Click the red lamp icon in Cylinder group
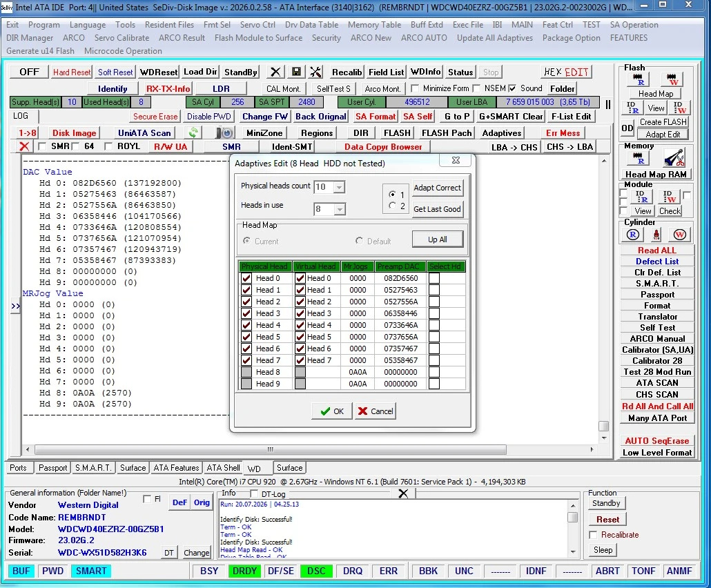 656,235
